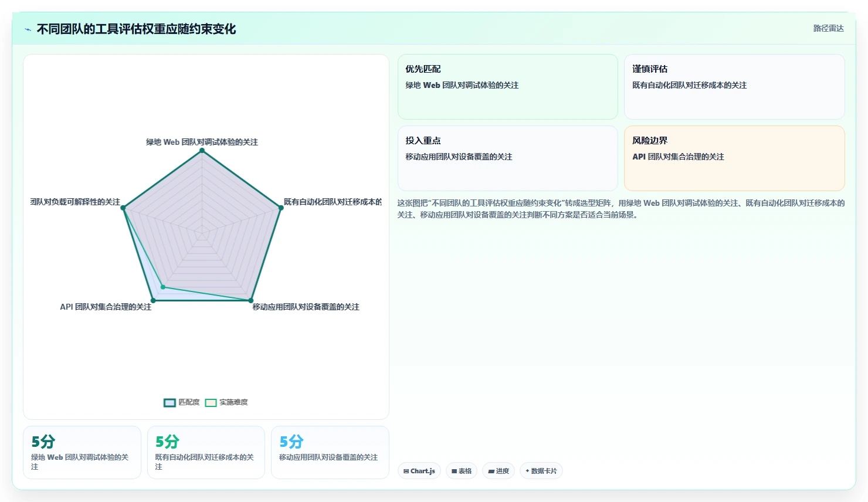Click radar point at 团队对负载可解释性 vertex
The height and width of the screenshot is (502, 868).
point(124,208)
